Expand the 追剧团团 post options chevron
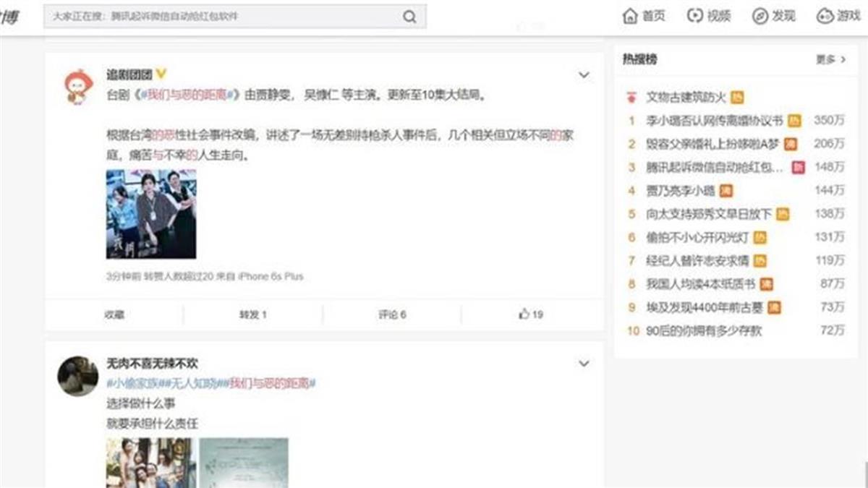868x488 pixels. [x=584, y=74]
